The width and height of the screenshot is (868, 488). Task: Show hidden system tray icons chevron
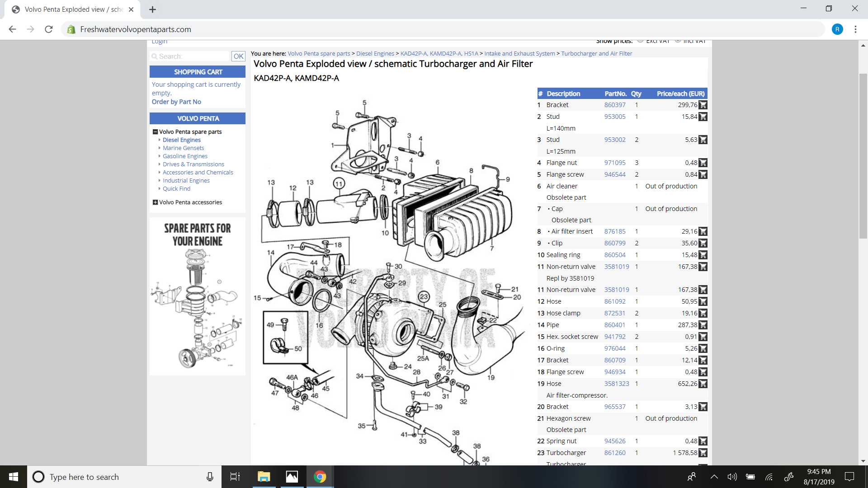coord(714,477)
